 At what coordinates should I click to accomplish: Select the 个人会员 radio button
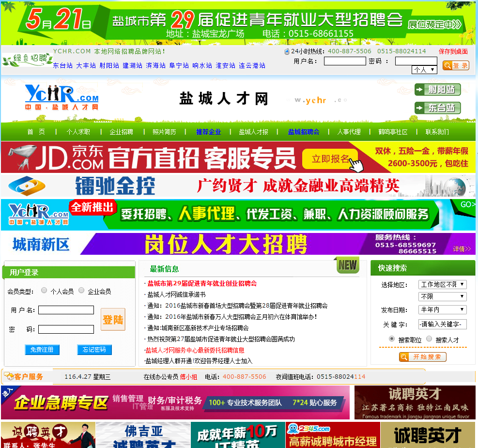point(44,290)
